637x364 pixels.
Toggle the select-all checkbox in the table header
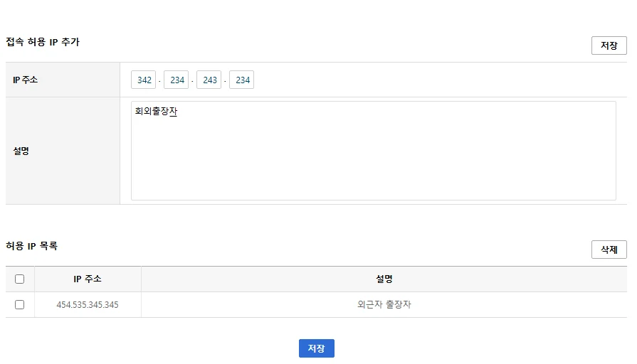[20, 279]
